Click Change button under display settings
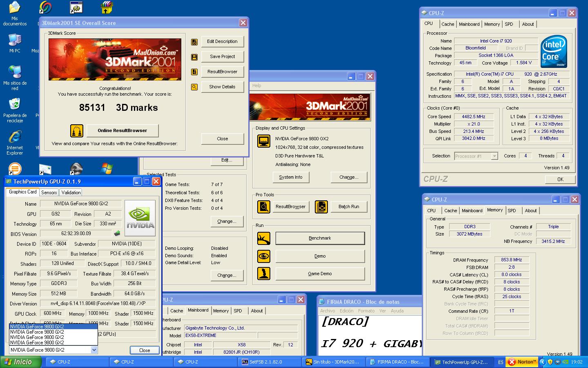 click(349, 177)
